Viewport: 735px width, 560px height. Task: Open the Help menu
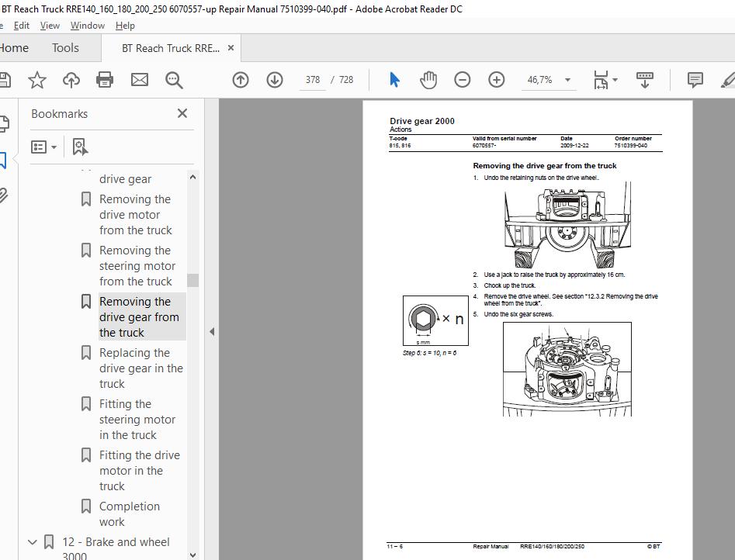click(125, 26)
